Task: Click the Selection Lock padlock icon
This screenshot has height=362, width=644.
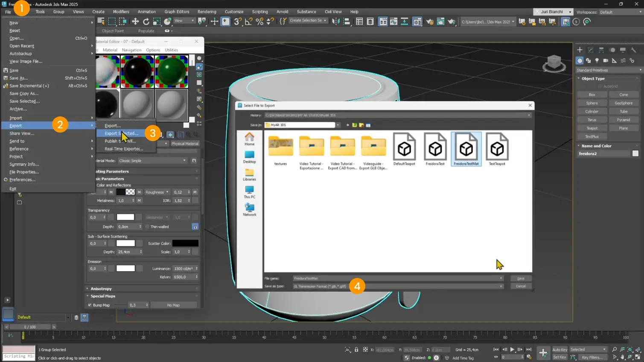Action: 356,350
